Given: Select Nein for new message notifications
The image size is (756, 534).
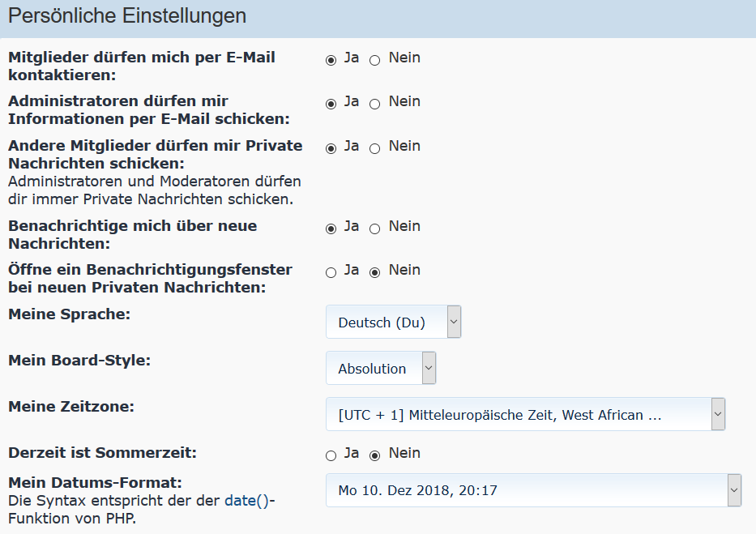Looking at the screenshot, I should (x=374, y=229).
